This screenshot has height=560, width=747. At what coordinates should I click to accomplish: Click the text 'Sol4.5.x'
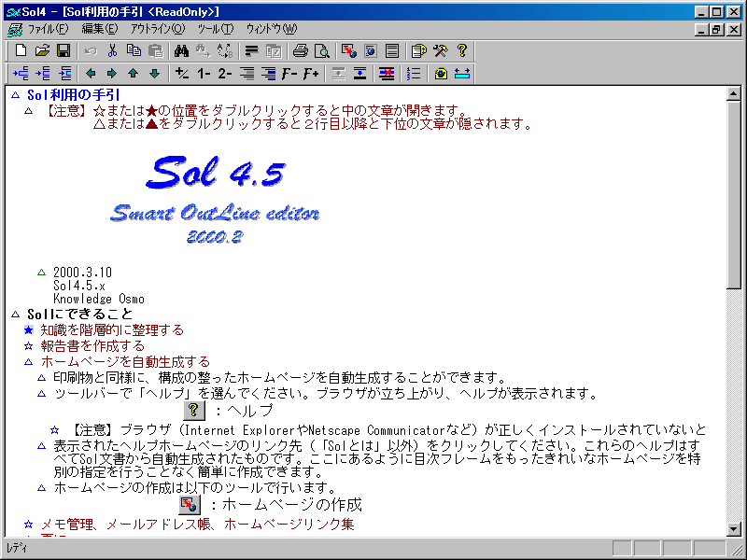pos(79,286)
